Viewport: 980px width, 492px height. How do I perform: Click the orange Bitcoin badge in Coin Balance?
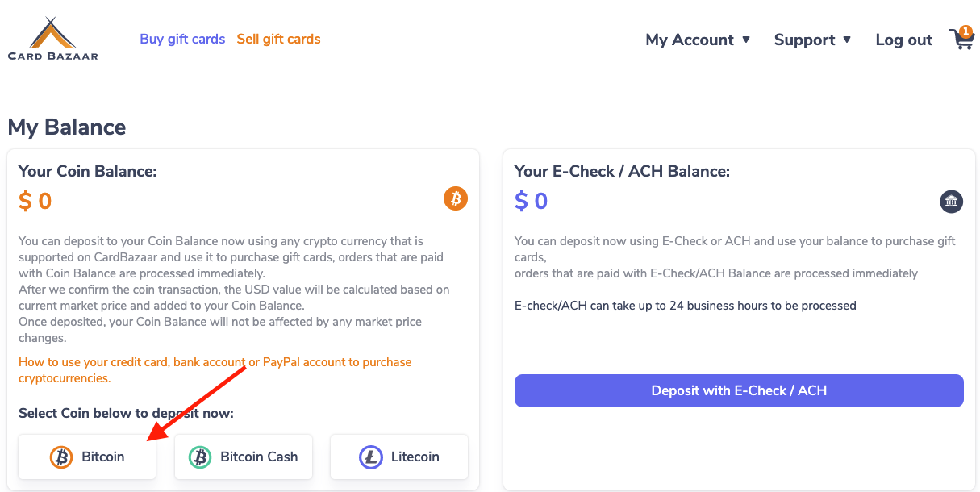[456, 198]
